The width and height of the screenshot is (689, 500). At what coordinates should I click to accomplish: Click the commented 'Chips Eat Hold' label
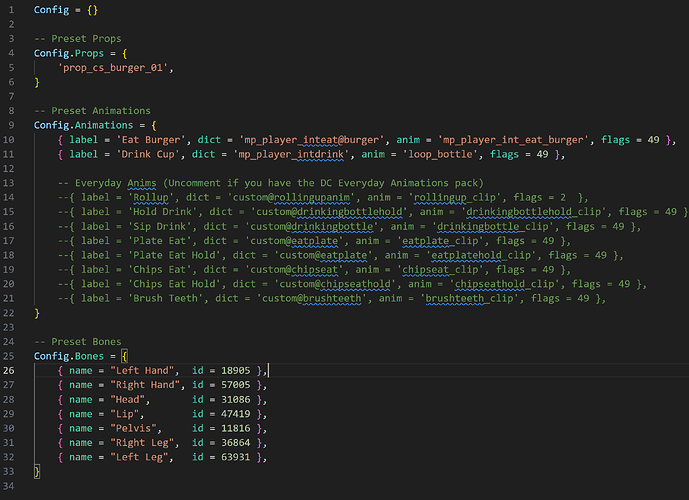(x=174, y=284)
